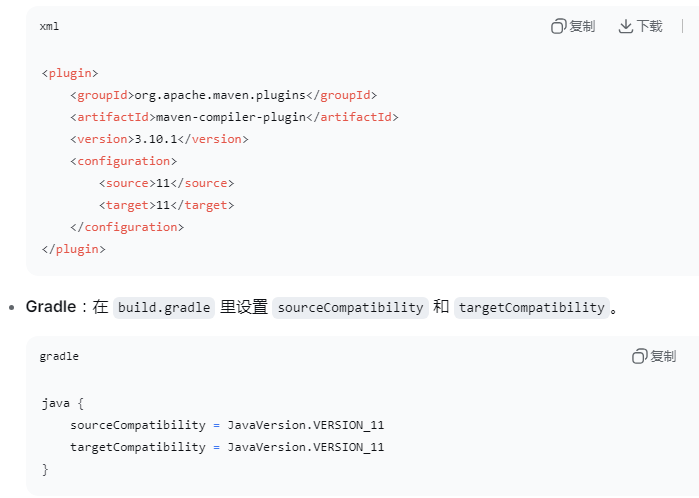
Task: Click org.apache.maven.plugins in the groupId line
Action: click(x=218, y=95)
